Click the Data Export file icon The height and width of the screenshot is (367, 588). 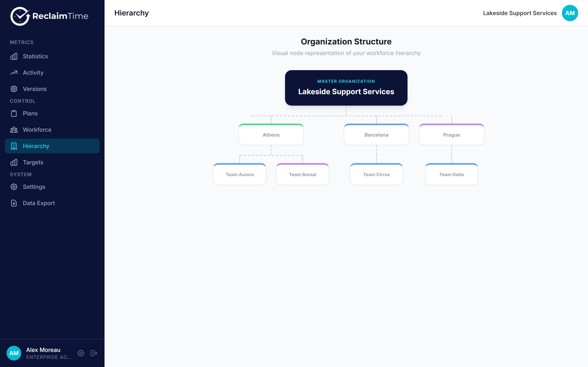(14, 203)
